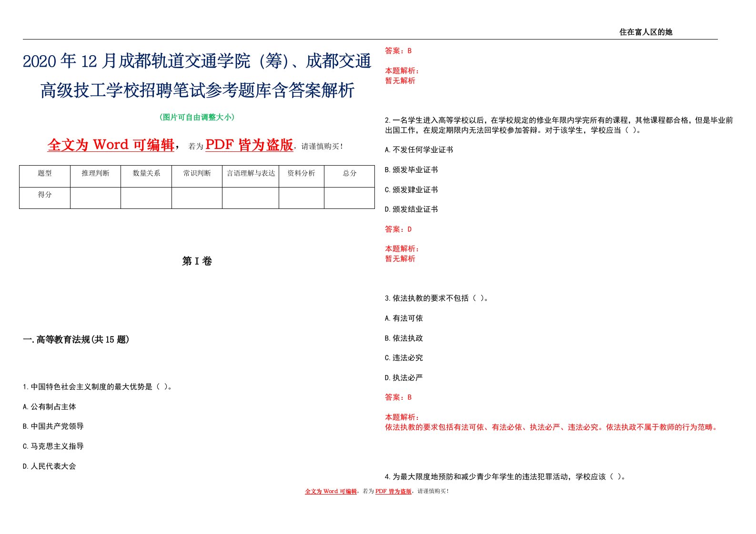
Task: Select the table cell 推理判断
Action: [95, 176]
